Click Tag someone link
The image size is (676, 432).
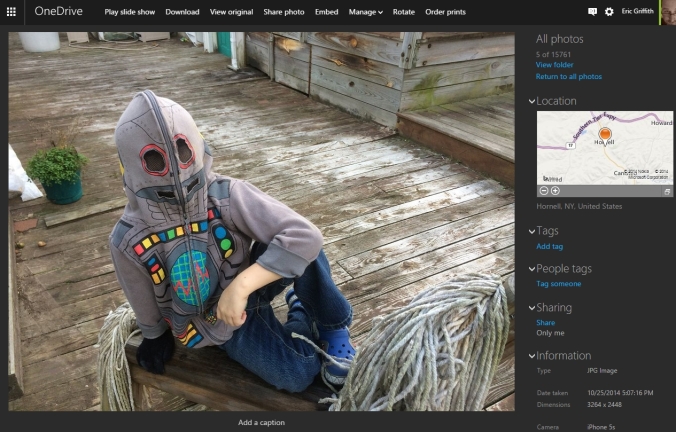[558, 284]
